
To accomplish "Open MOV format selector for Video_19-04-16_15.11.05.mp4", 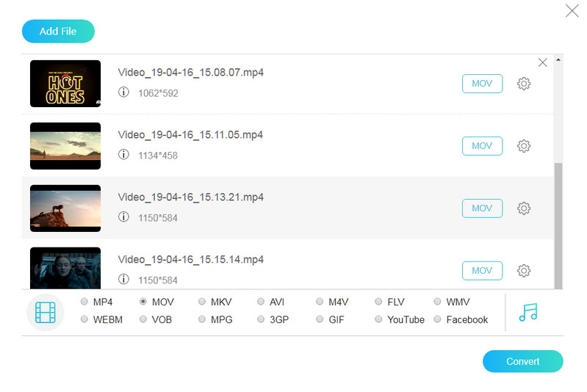I will (482, 146).
